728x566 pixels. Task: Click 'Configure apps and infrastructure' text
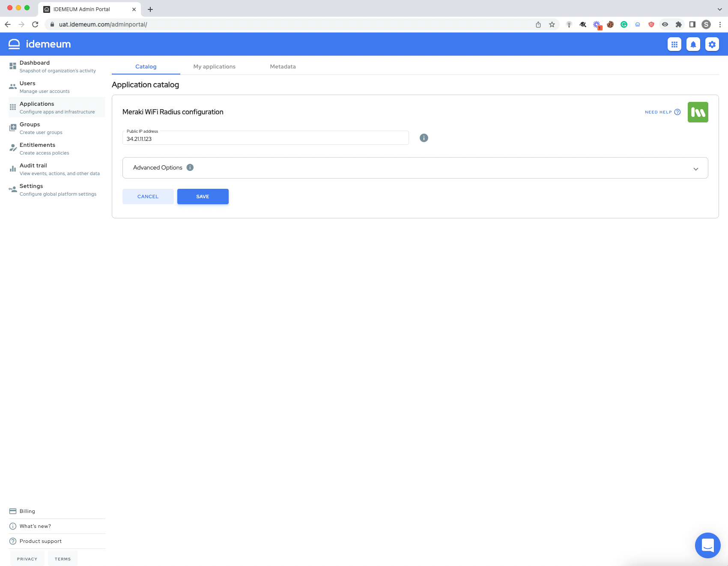coord(57,112)
